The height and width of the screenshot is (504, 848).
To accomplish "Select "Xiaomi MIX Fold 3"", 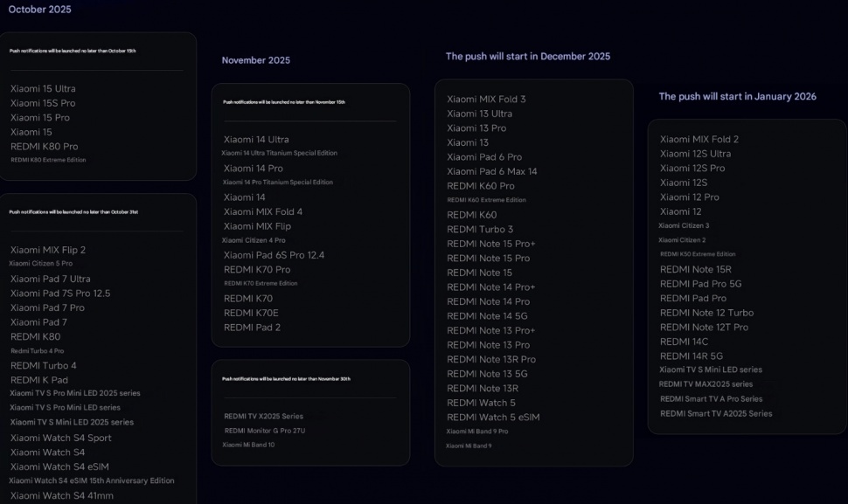I will click(486, 100).
